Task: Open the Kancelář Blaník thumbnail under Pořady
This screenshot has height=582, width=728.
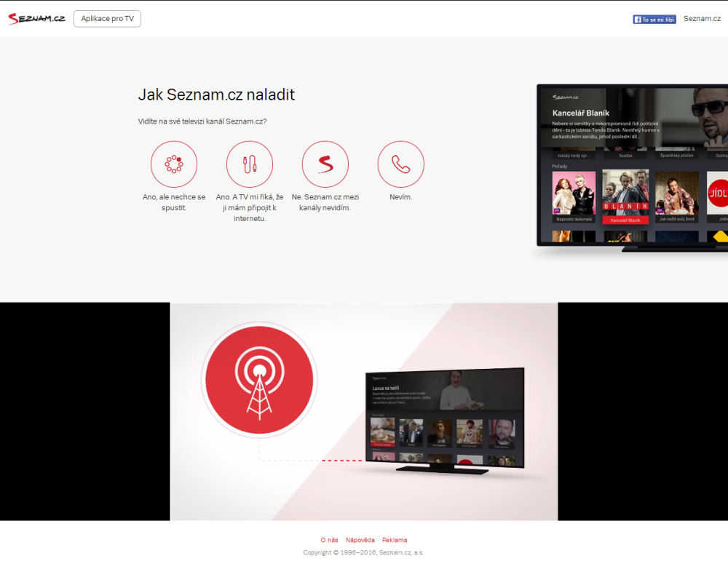Action: click(x=625, y=195)
